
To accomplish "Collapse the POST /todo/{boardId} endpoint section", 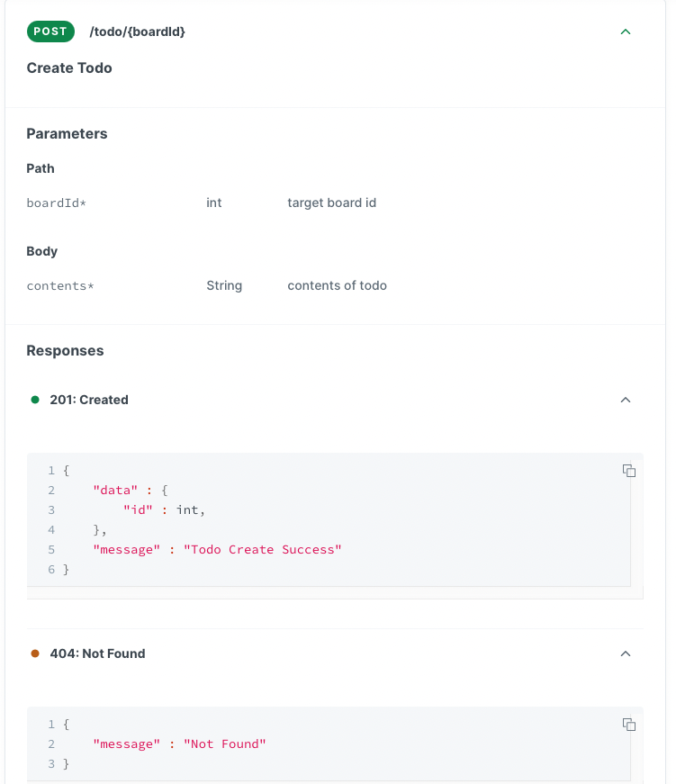I will click(x=626, y=32).
